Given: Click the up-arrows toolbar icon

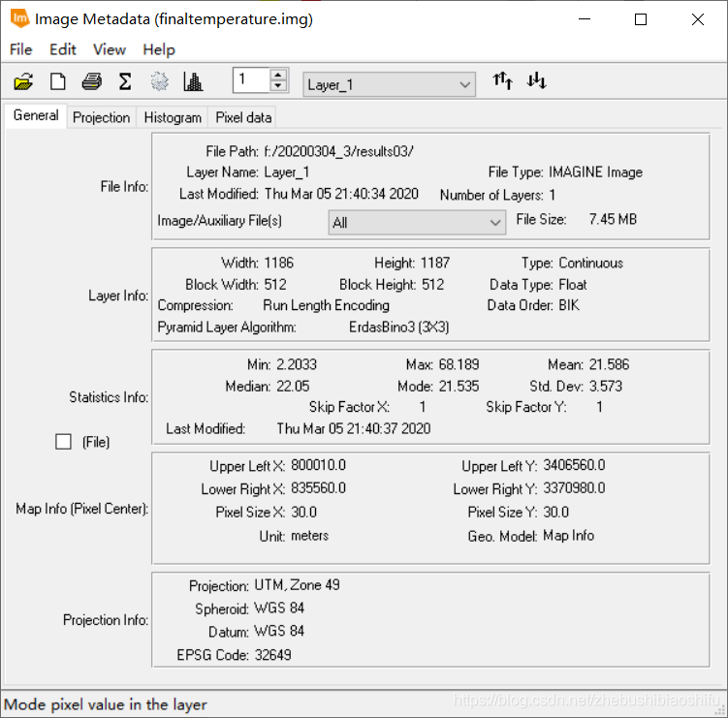Looking at the screenshot, I should pyautogui.click(x=502, y=80).
